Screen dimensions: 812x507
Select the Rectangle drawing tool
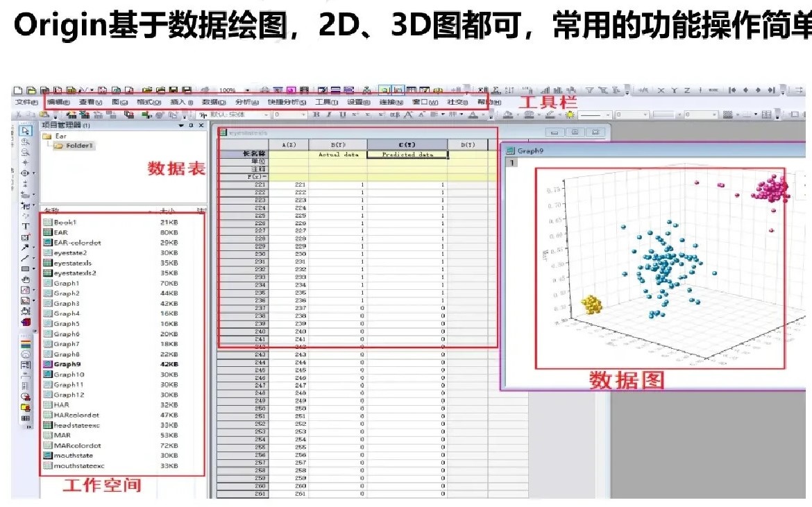pos(25,269)
